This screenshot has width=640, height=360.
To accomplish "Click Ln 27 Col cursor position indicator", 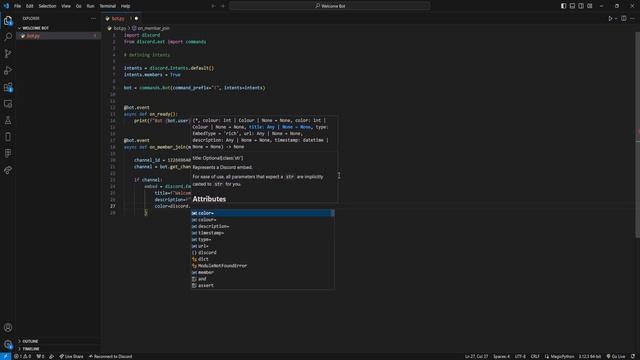I will click(476, 356).
